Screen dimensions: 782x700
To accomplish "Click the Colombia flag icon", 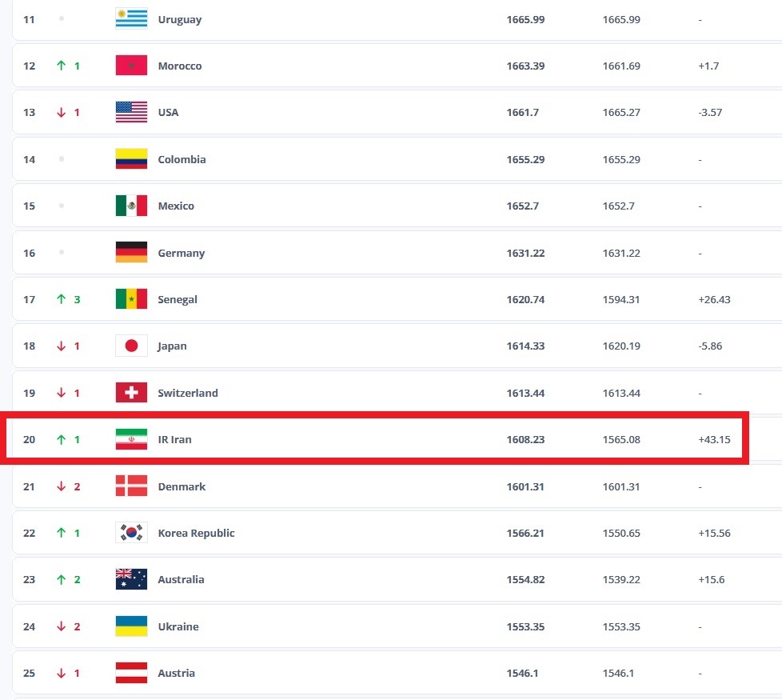I will [x=131, y=159].
